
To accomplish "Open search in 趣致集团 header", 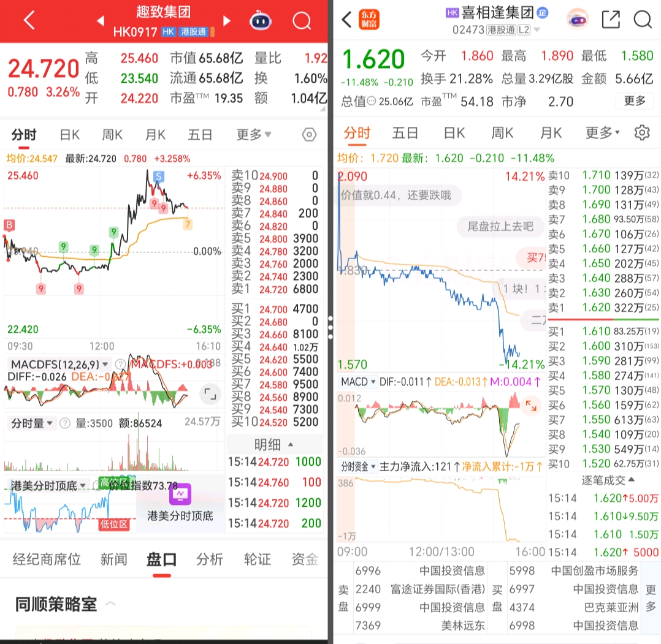I will pyautogui.click(x=302, y=21).
